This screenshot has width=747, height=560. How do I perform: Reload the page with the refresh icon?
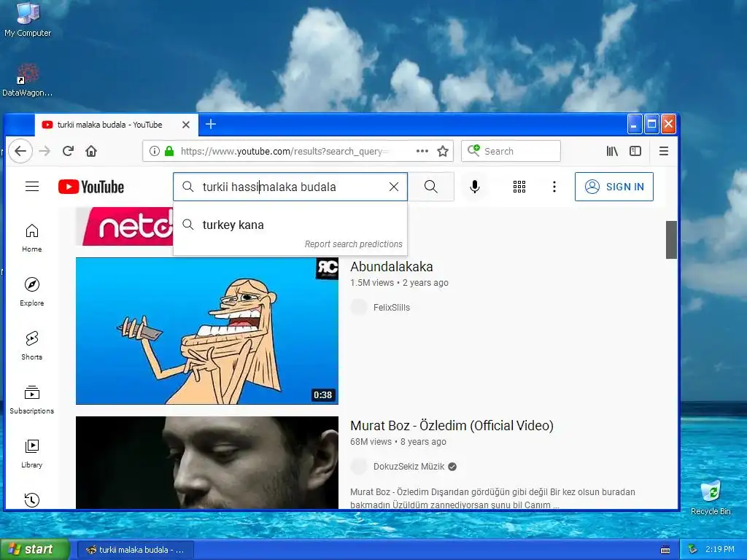tap(68, 152)
